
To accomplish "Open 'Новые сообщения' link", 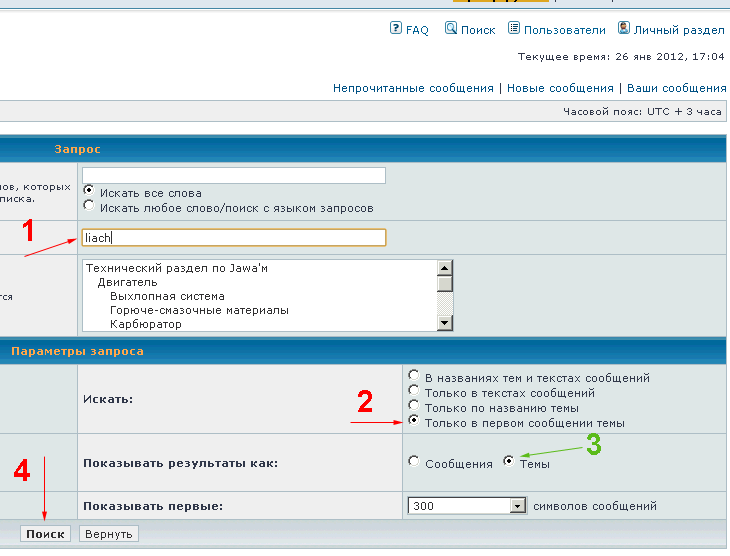I will [x=560, y=88].
